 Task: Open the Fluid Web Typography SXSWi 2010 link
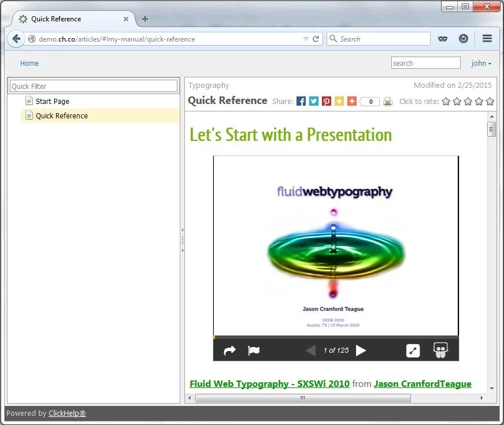click(269, 383)
